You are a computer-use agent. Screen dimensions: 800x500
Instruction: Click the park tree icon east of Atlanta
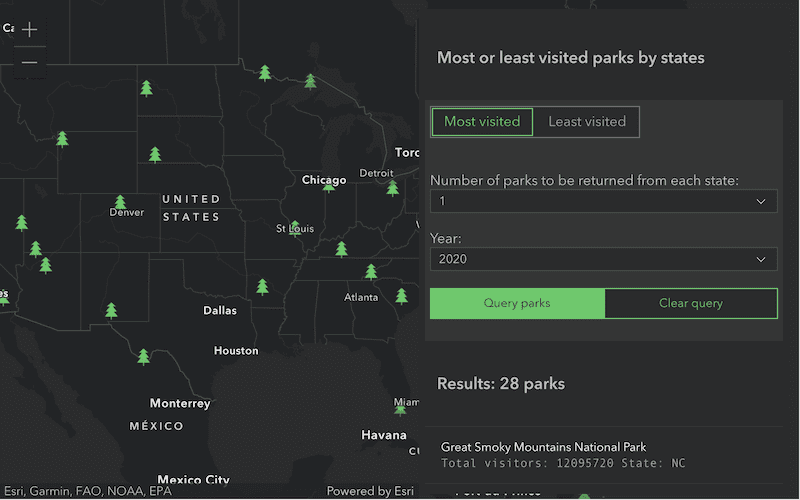(x=401, y=296)
